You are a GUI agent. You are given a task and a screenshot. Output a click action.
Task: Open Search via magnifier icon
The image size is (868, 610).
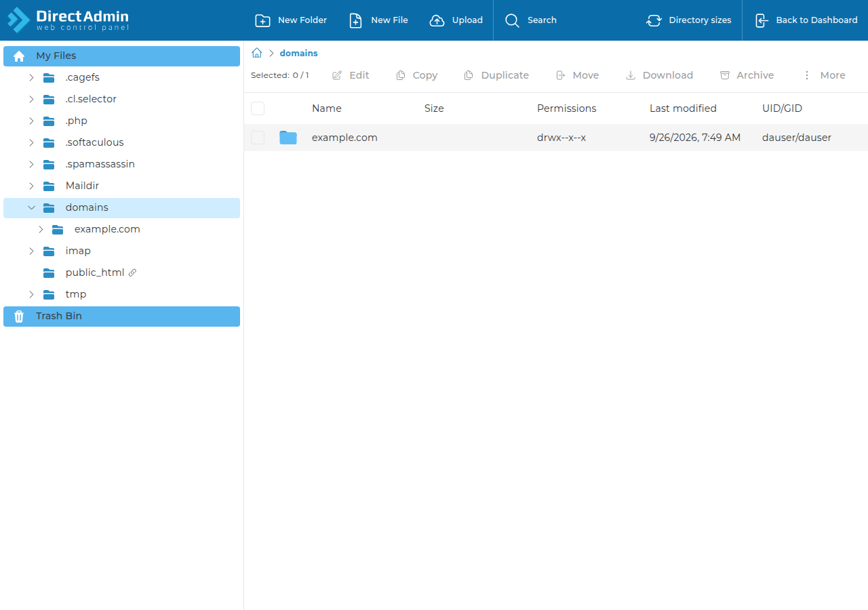[512, 20]
